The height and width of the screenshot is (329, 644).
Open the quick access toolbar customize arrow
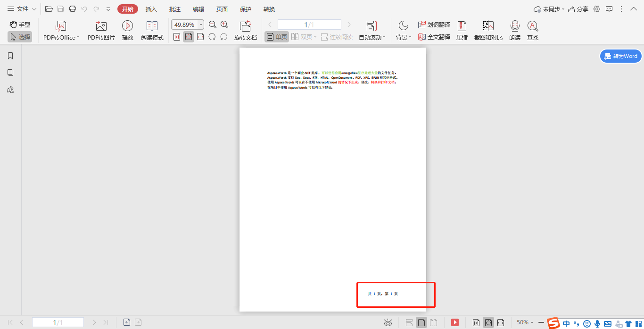pyautogui.click(x=108, y=9)
